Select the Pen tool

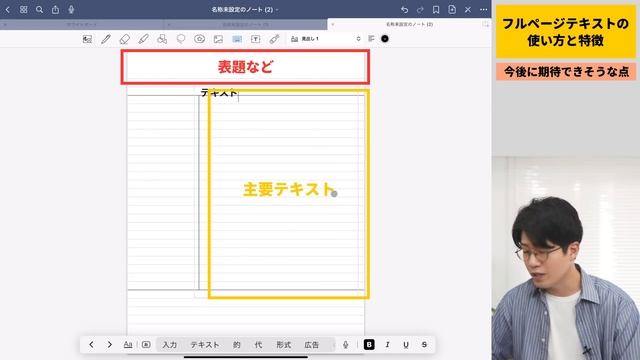(x=106, y=39)
